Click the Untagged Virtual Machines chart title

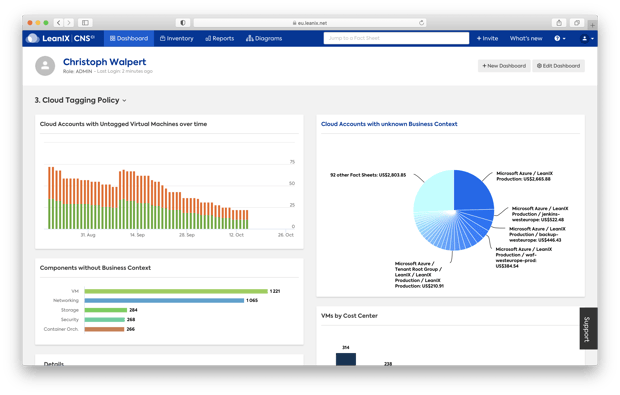pos(123,124)
